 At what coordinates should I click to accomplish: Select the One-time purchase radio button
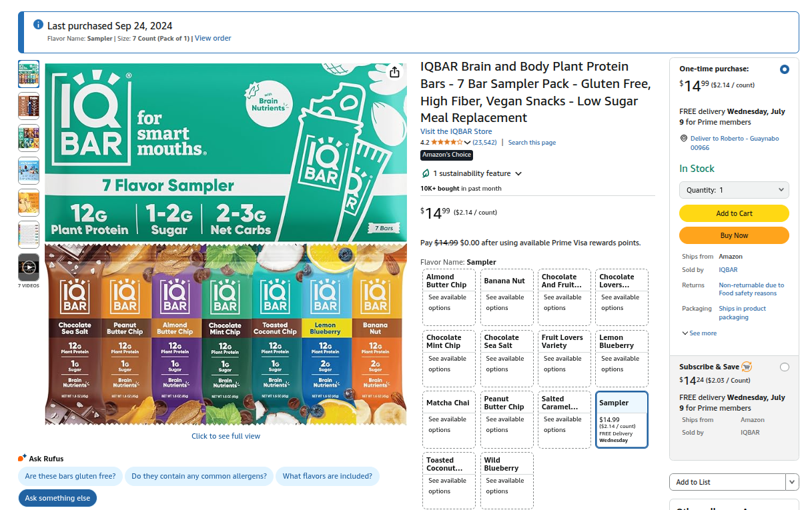click(x=784, y=69)
